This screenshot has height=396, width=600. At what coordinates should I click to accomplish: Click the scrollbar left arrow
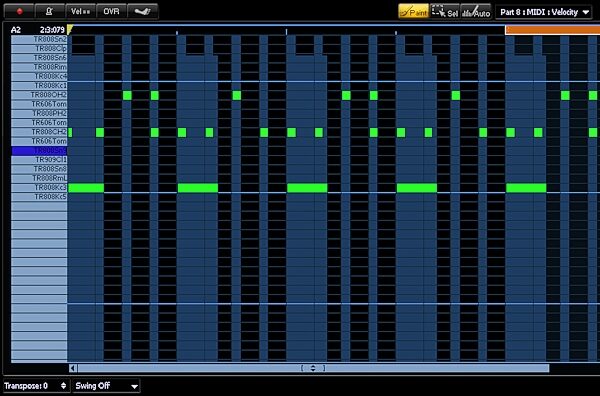coord(73,368)
